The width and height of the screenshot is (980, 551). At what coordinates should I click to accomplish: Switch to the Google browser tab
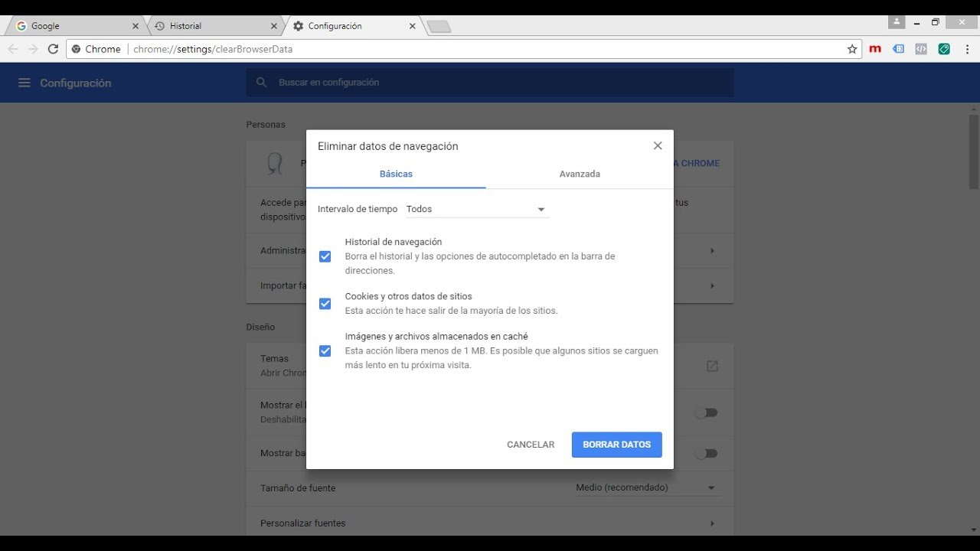[x=73, y=26]
